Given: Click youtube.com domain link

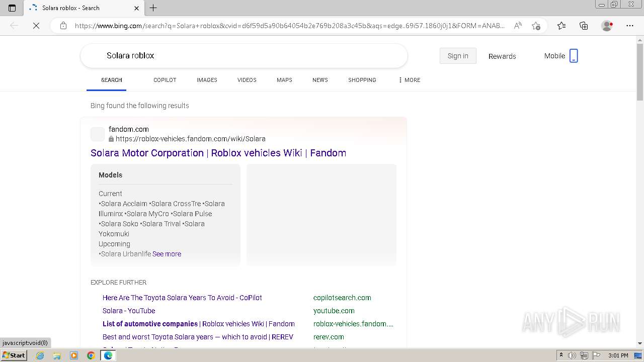Looking at the screenshot, I should click(x=334, y=311).
